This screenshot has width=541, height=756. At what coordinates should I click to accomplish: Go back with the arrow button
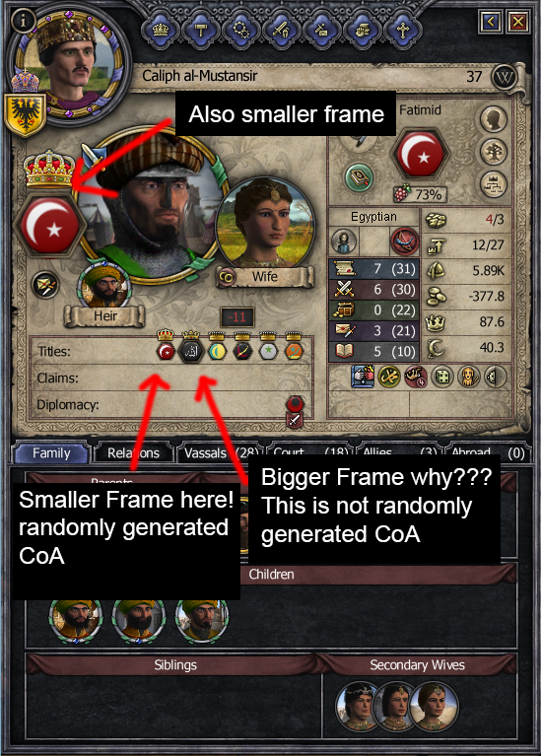491,22
